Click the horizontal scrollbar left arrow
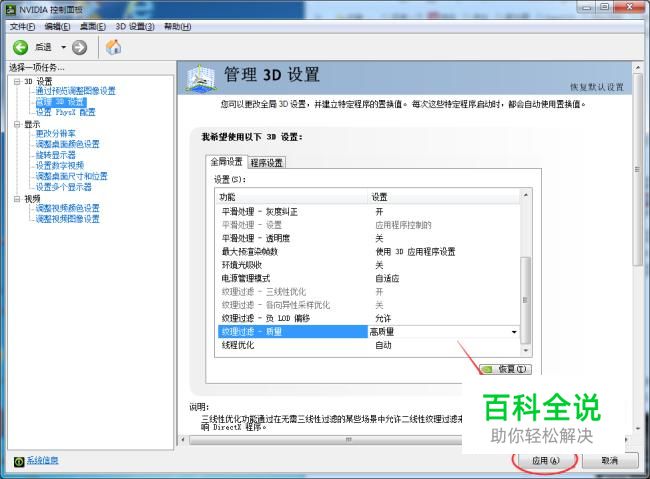The height and width of the screenshot is (479, 650). click(x=184, y=439)
